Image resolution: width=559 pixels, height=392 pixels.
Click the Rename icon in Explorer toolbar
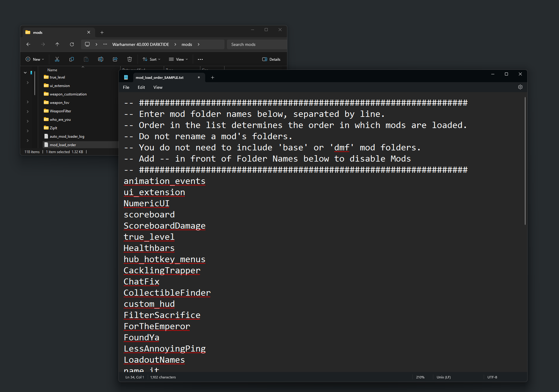(x=101, y=59)
